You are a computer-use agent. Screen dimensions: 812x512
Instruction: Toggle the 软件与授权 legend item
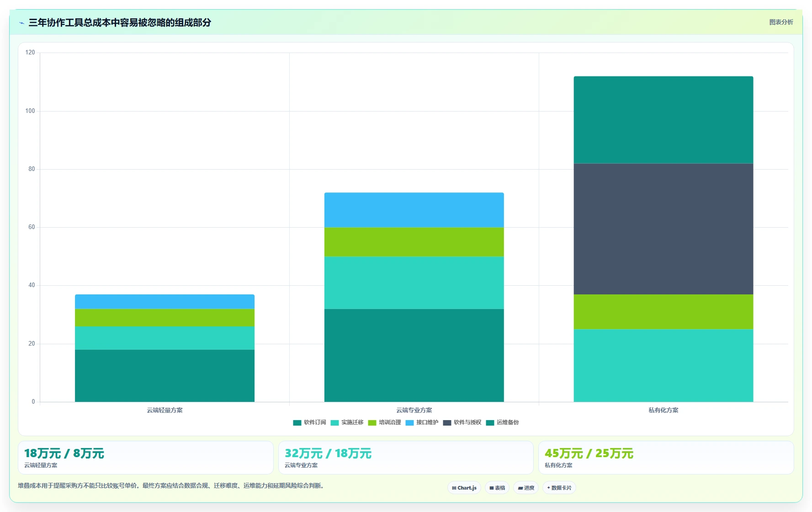tap(462, 422)
